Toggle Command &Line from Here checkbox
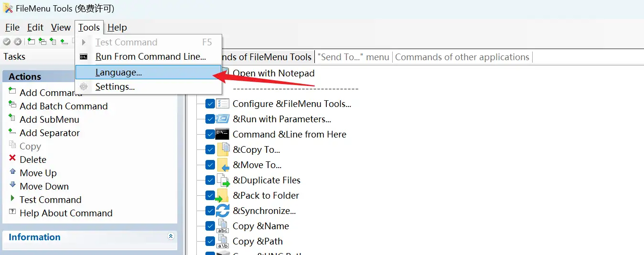Image resolution: width=644 pixels, height=255 pixels. pyautogui.click(x=210, y=134)
